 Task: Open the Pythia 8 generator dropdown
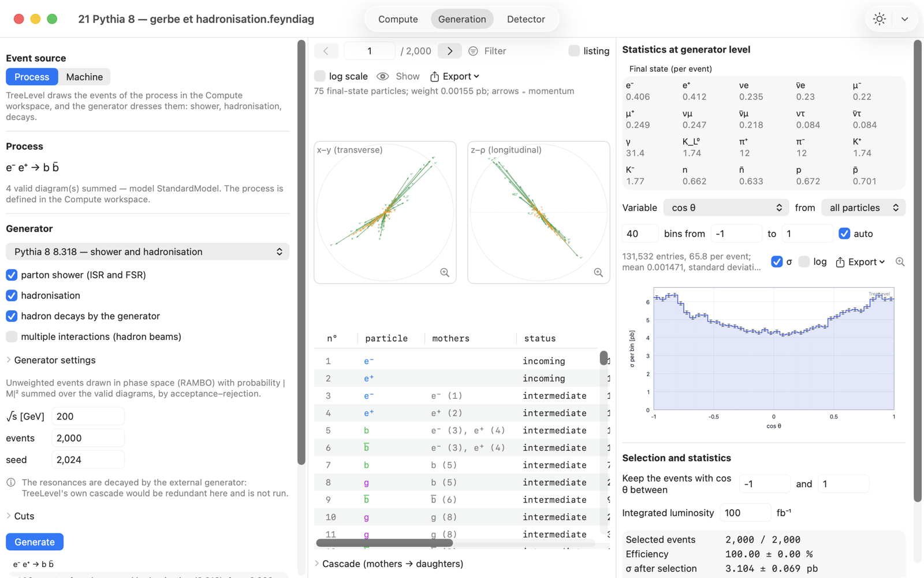coord(147,251)
